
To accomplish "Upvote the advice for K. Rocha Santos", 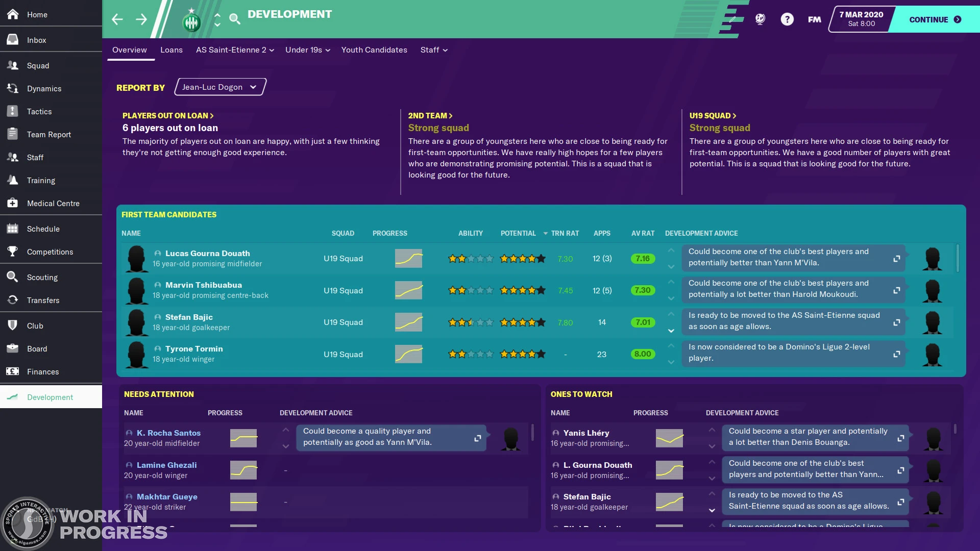I will click(x=285, y=430).
